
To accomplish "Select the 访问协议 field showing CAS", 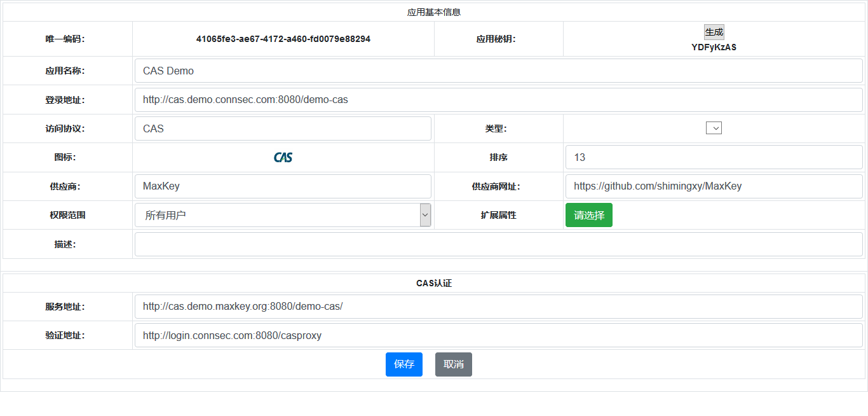I will click(x=283, y=128).
